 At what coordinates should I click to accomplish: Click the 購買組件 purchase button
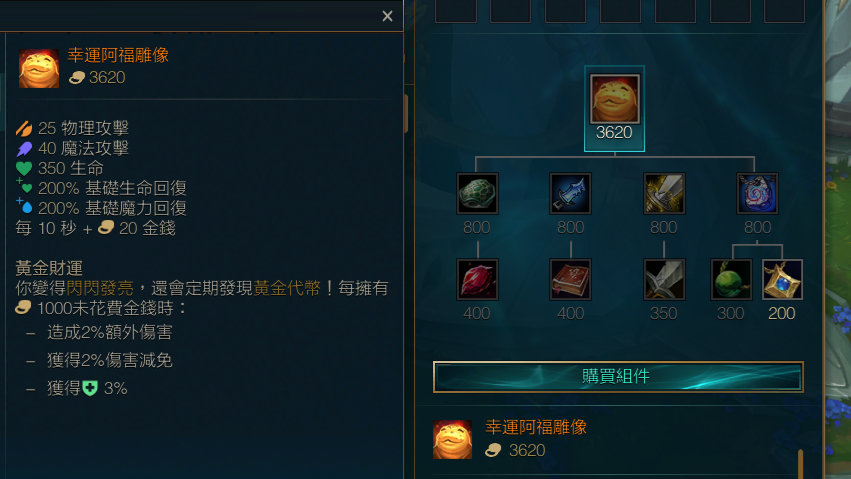click(618, 376)
